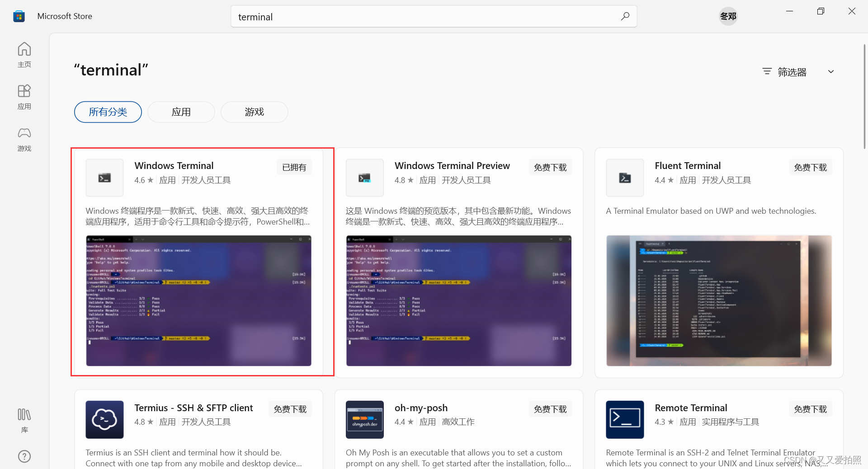Click the oh-my-posh app icon

tap(364, 419)
